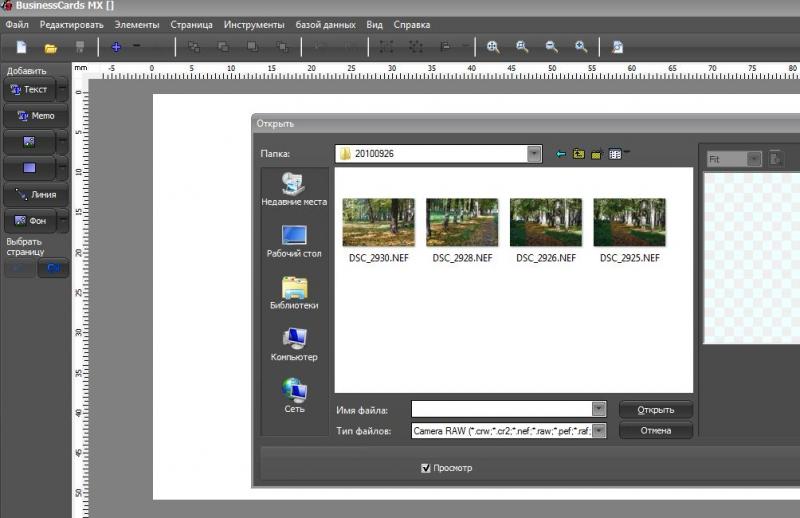800x518 pixels.
Task: Expand options next to Текст button
Action: pos(62,89)
